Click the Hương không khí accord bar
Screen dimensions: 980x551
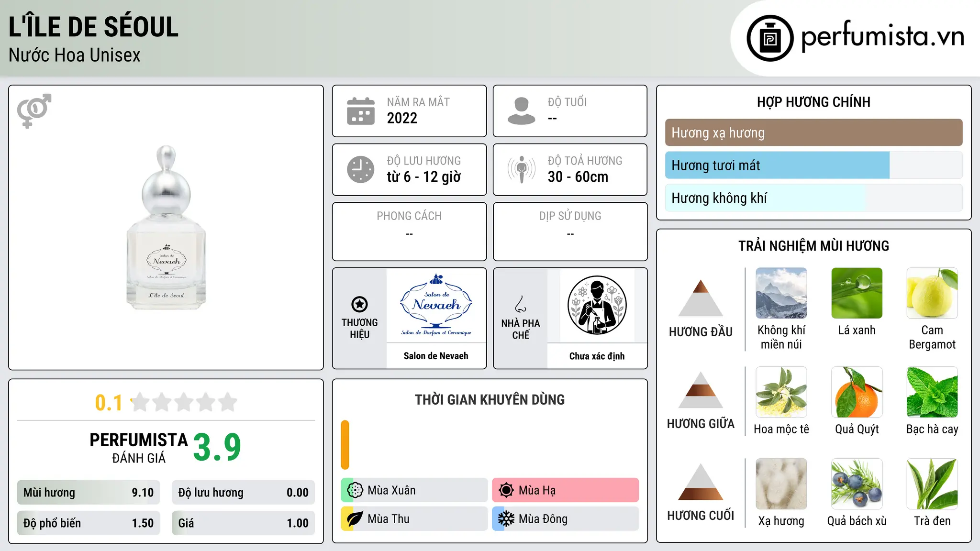[x=814, y=198]
